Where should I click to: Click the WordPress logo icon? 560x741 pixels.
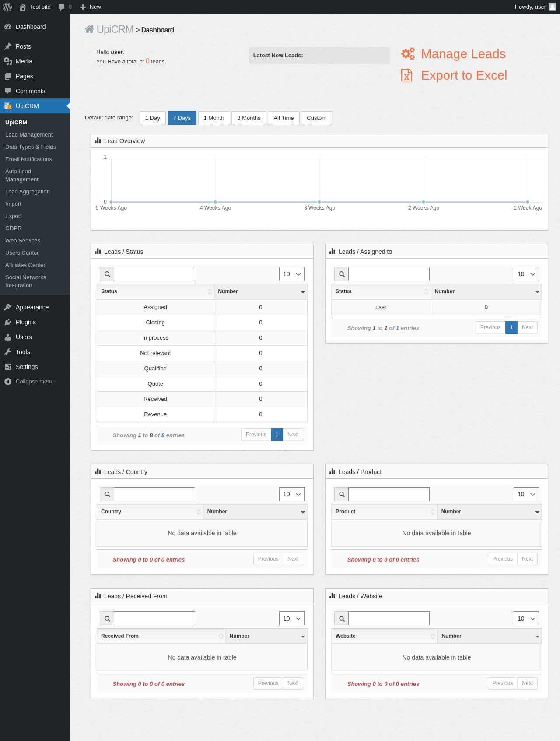(7, 7)
